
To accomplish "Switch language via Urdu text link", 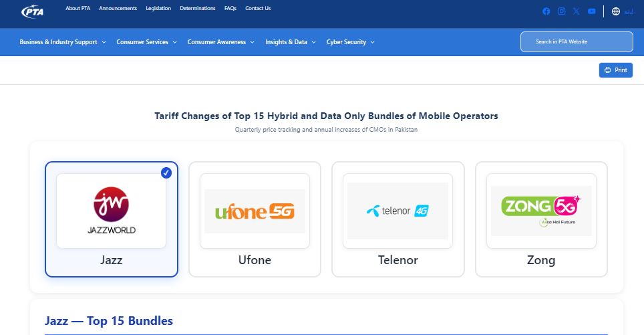I will click(x=629, y=12).
